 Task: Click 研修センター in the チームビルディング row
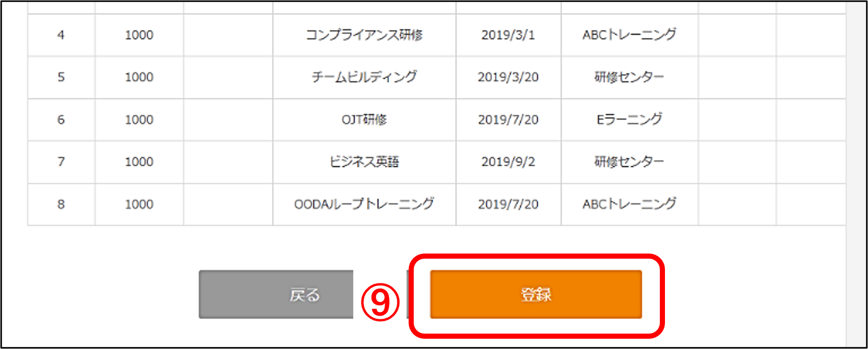point(629,77)
